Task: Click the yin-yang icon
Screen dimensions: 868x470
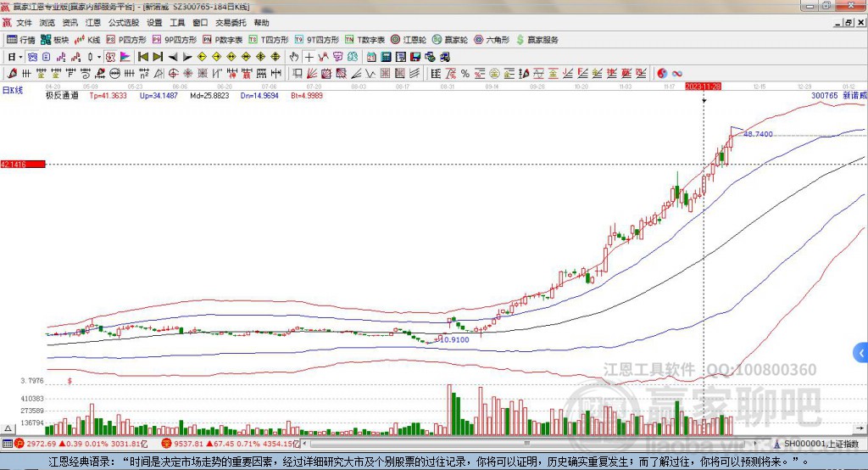Action: 662,73
